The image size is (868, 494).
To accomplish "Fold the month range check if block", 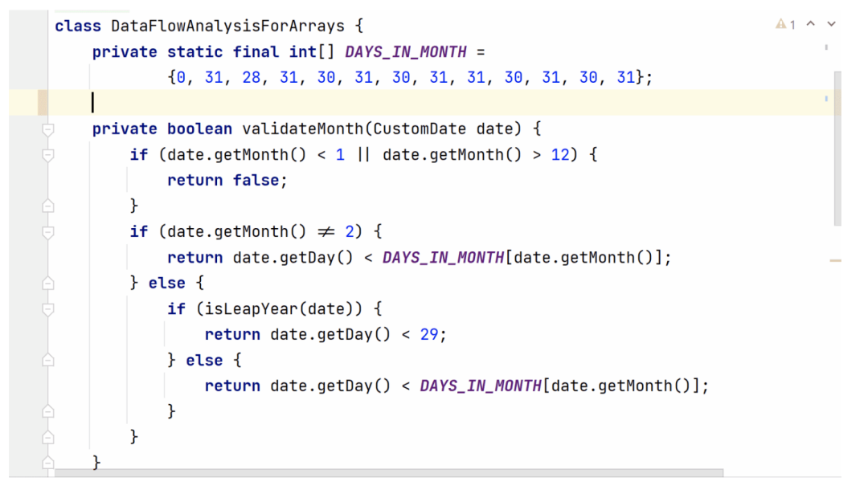I will click(47, 155).
